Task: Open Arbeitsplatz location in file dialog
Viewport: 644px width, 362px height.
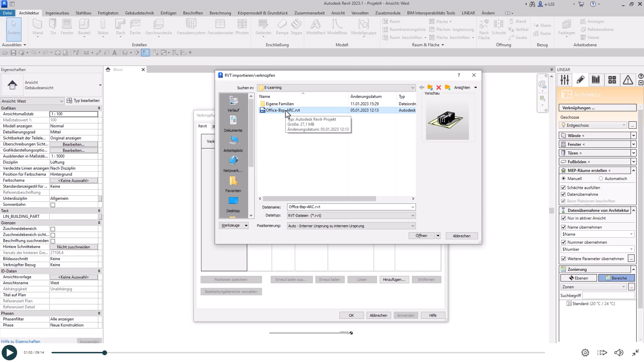Action: pos(233,144)
